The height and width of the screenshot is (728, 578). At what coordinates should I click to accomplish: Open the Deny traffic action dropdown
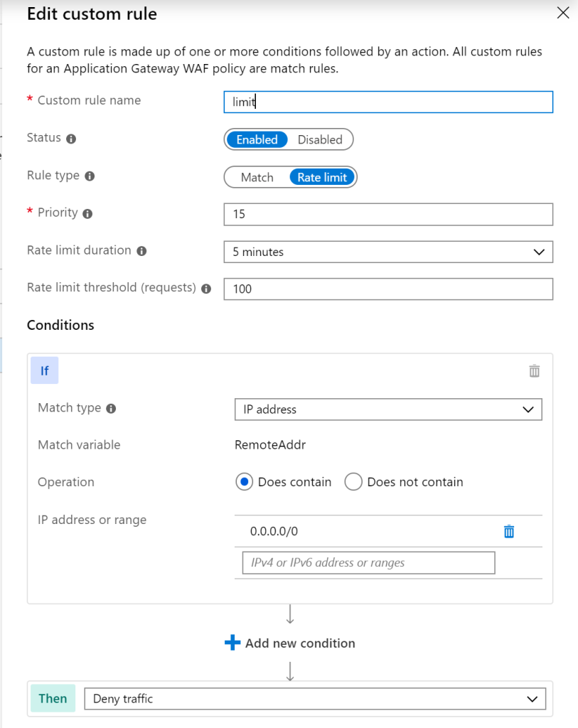(x=315, y=699)
